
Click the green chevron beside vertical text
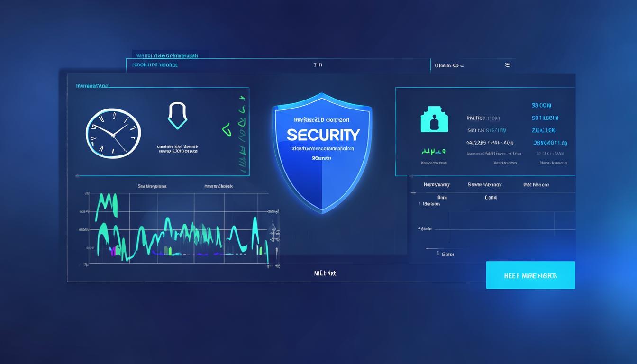(226, 128)
